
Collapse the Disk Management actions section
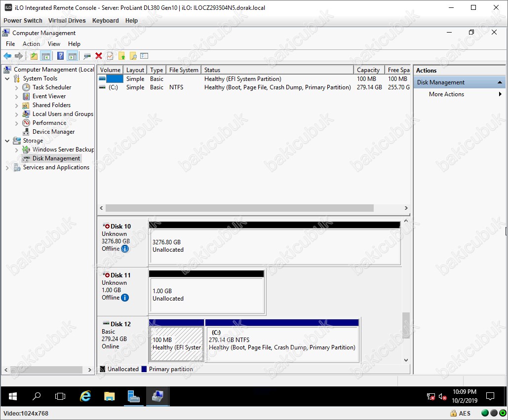pos(500,82)
